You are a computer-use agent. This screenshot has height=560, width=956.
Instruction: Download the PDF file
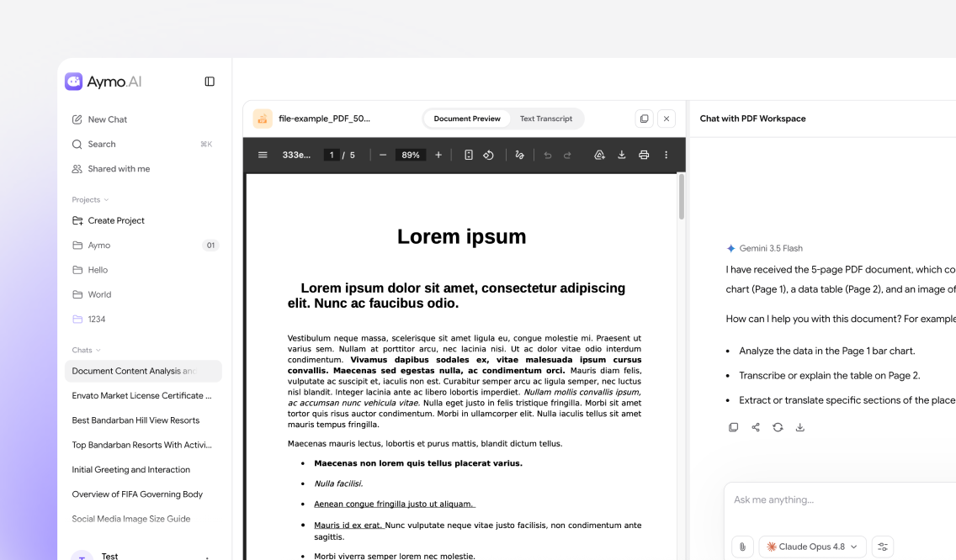tap(621, 156)
